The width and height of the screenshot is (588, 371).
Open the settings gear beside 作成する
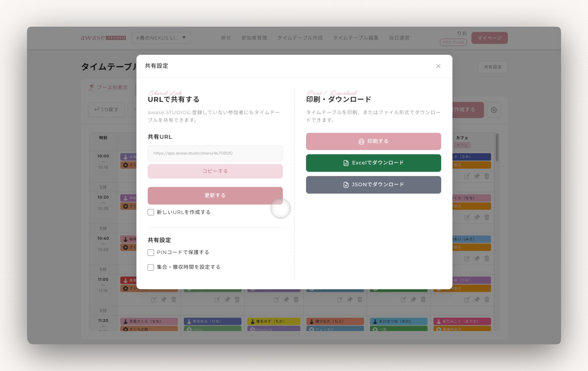click(x=494, y=110)
